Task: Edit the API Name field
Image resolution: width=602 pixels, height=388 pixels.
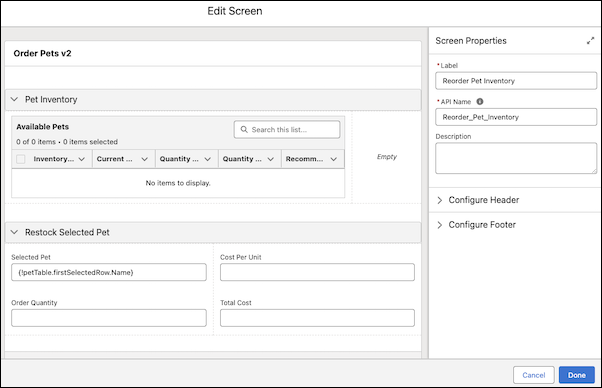Action: (516, 117)
